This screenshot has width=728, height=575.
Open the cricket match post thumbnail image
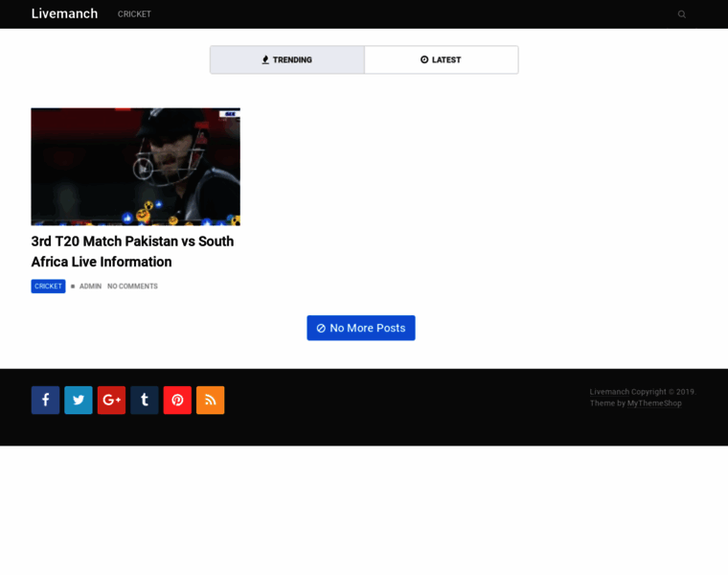135,167
